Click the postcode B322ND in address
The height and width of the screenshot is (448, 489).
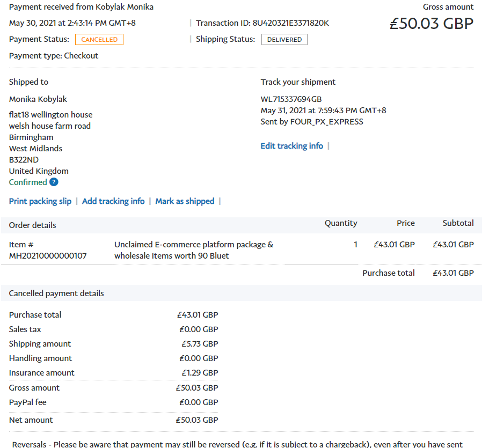24,160
